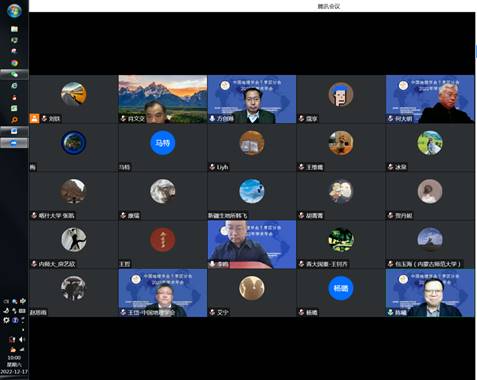The width and height of the screenshot is (477, 380).
Task: Expand the hidden tray icons arrow
Action: pos(23,330)
